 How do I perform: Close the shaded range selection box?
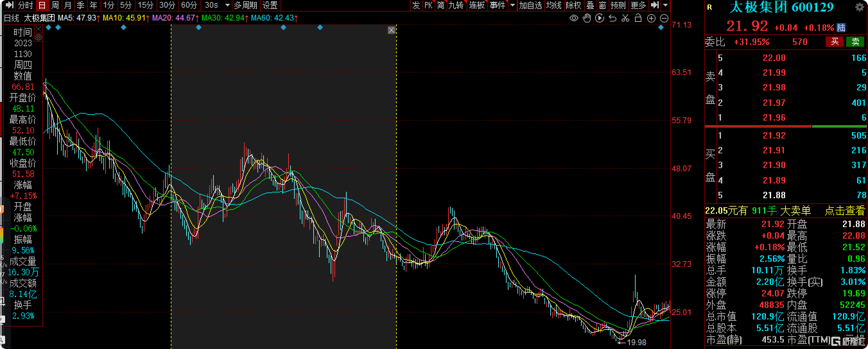(x=391, y=30)
